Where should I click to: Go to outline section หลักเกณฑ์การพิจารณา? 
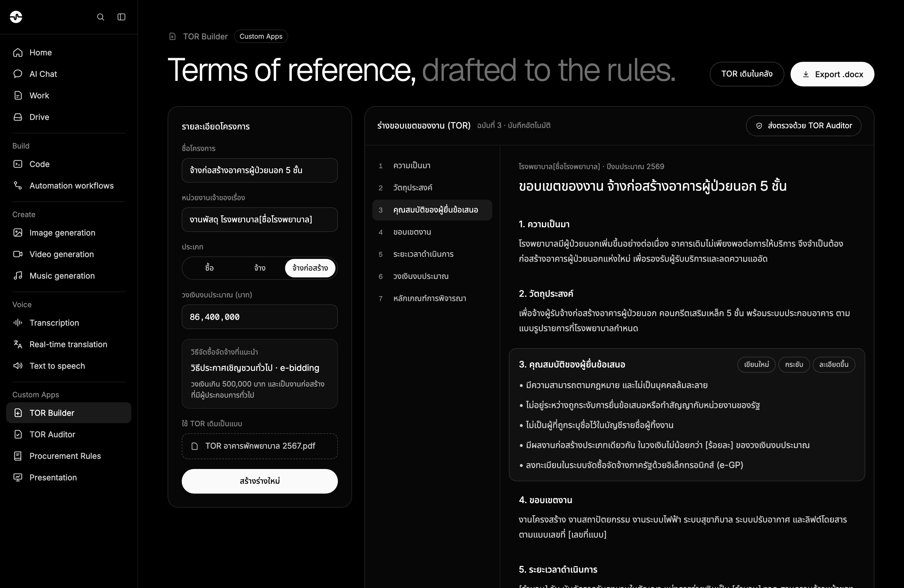point(432,299)
